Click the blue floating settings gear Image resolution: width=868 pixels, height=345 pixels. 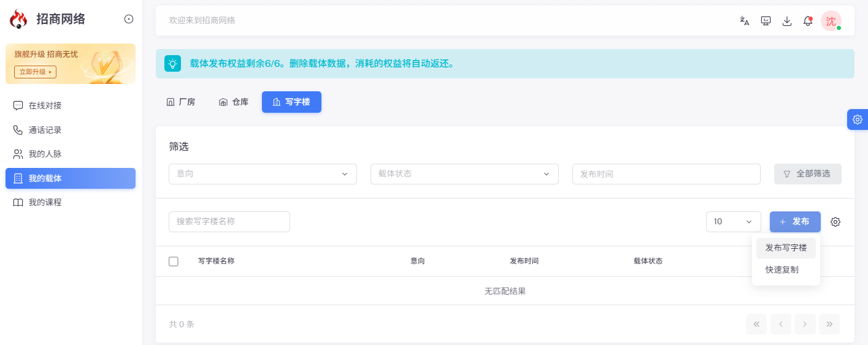[x=858, y=119]
